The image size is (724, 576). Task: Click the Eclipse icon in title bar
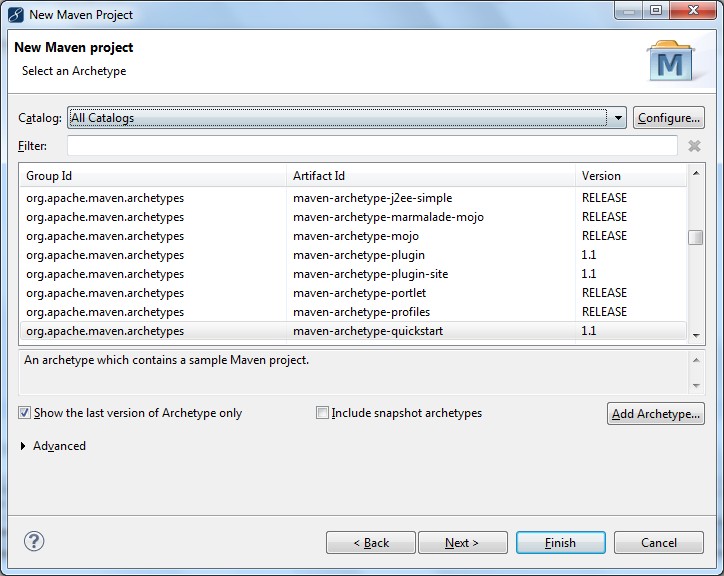(16, 15)
